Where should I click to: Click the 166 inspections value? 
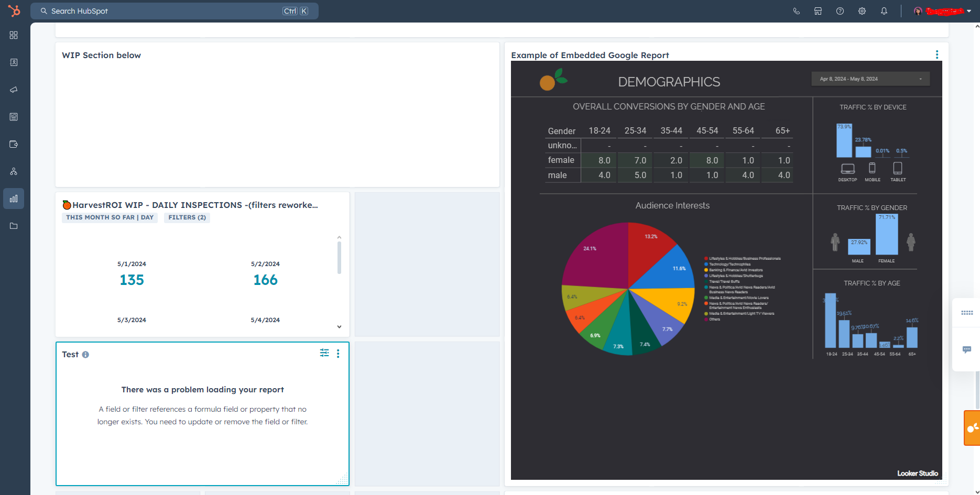click(x=265, y=280)
